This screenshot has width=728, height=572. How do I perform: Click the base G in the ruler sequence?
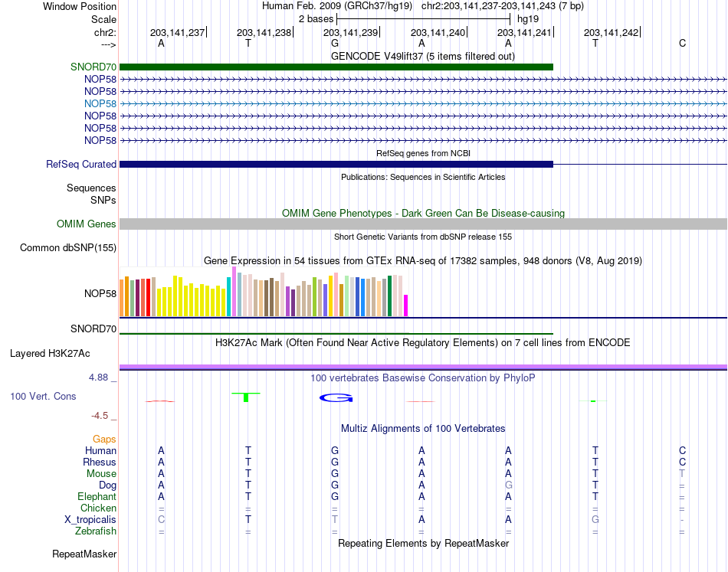pyautogui.click(x=335, y=43)
